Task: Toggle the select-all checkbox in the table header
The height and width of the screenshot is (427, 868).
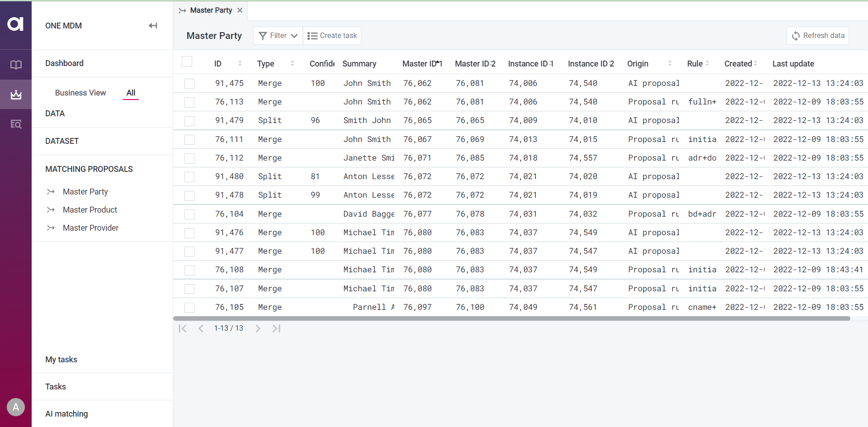Action: pyautogui.click(x=187, y=61)
